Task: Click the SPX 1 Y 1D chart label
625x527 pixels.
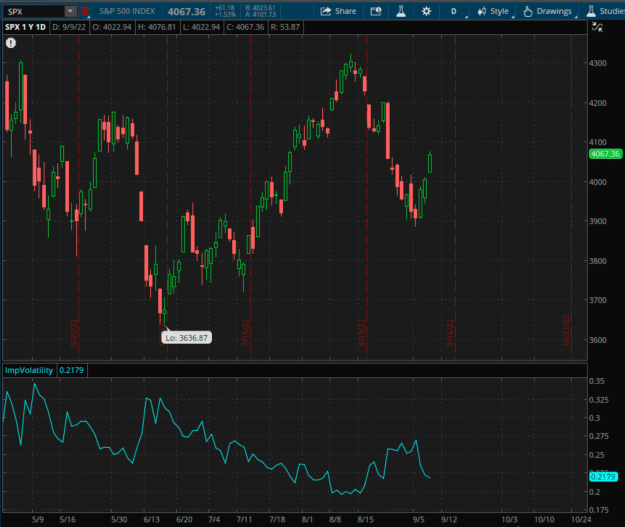Action: pyautogui.click(x=25, y=27)
